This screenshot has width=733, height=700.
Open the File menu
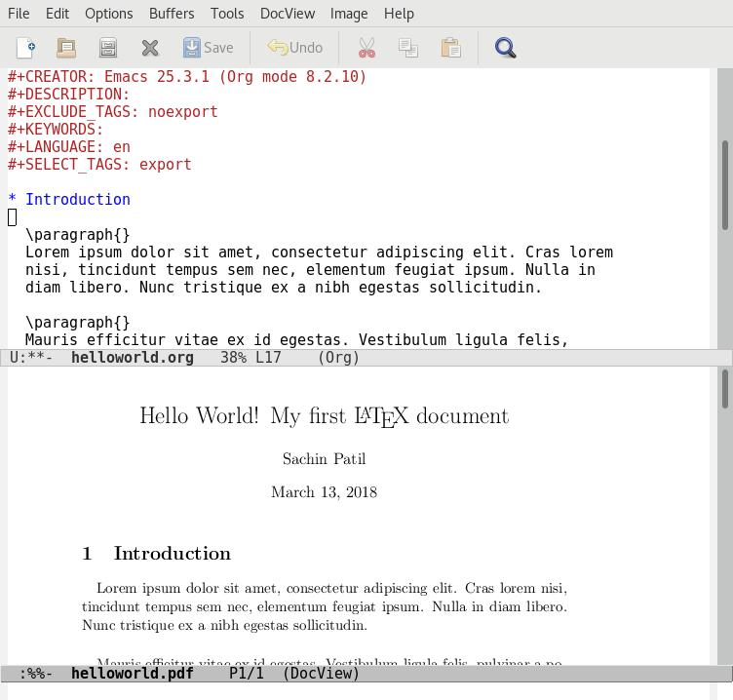click(x=19, y=14)
